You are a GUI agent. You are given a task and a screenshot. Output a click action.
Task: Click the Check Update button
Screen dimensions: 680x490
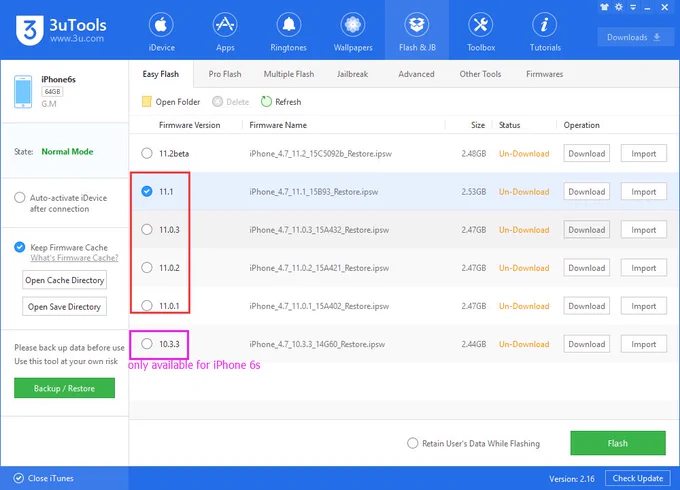(638, 478)
